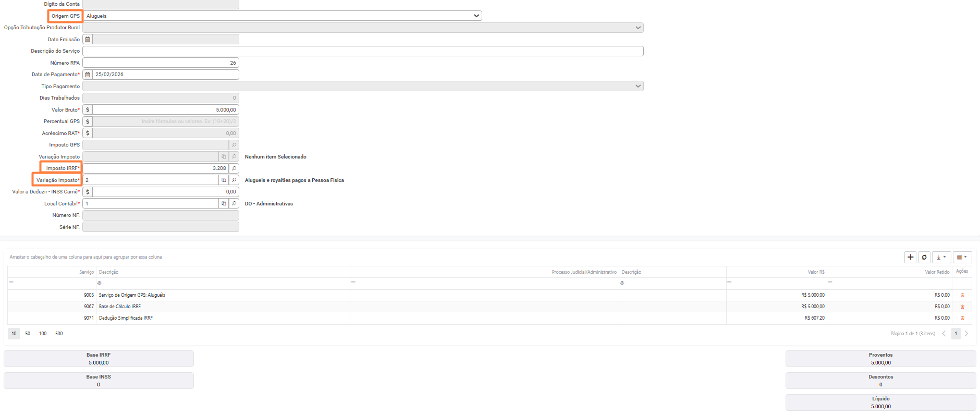The image size is (980, 415).
Task: Set page size to 50 items
Action: click(x=28, y=334)
